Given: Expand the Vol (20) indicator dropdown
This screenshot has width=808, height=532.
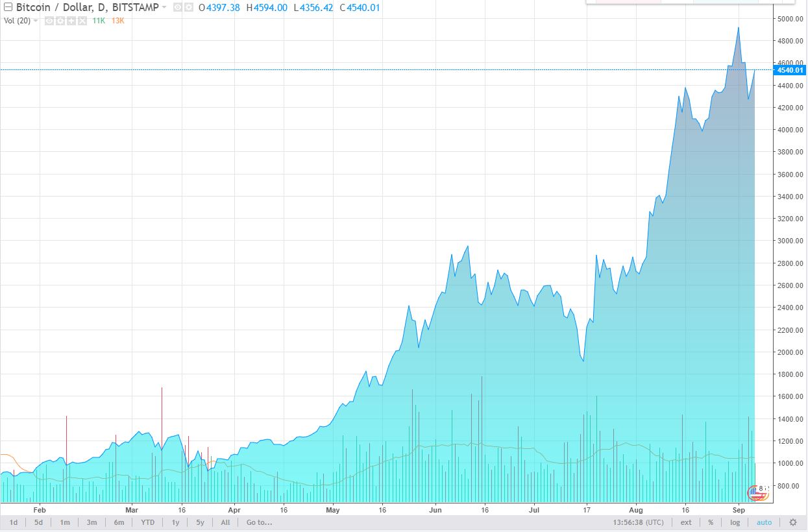Looking at the screenshot, I should (35, 21).
